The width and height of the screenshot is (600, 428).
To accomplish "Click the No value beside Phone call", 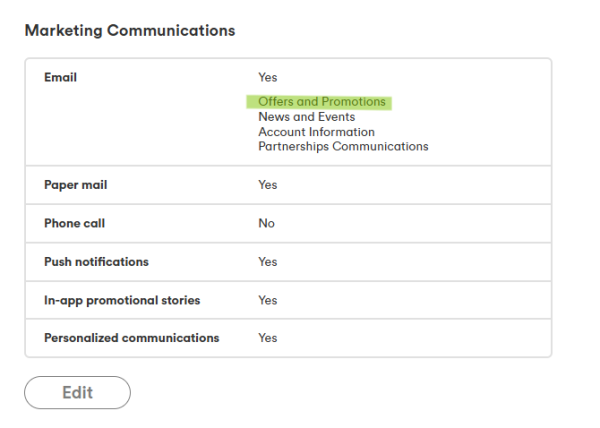I will tap(266, 223).
